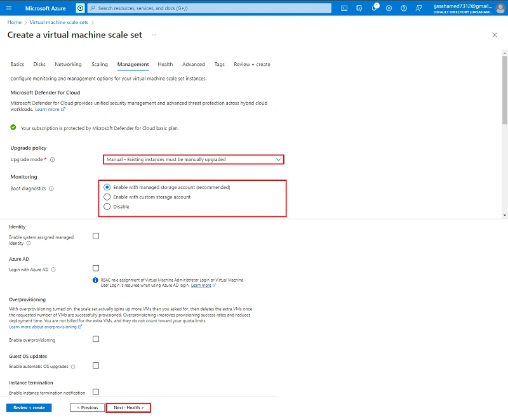This screenshot has width=508, height=420.
Task: Click the search magnifier icon
Action: tap(93, 8)
